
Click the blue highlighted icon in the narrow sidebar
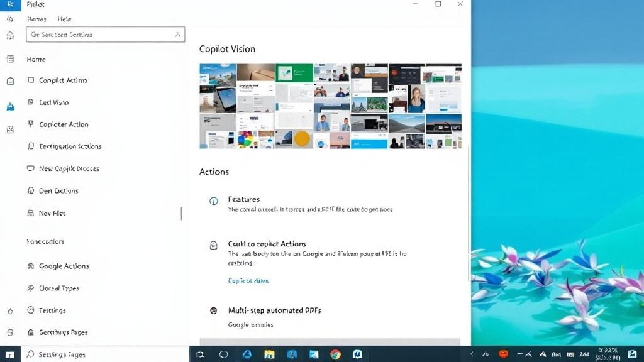[10, 107]
